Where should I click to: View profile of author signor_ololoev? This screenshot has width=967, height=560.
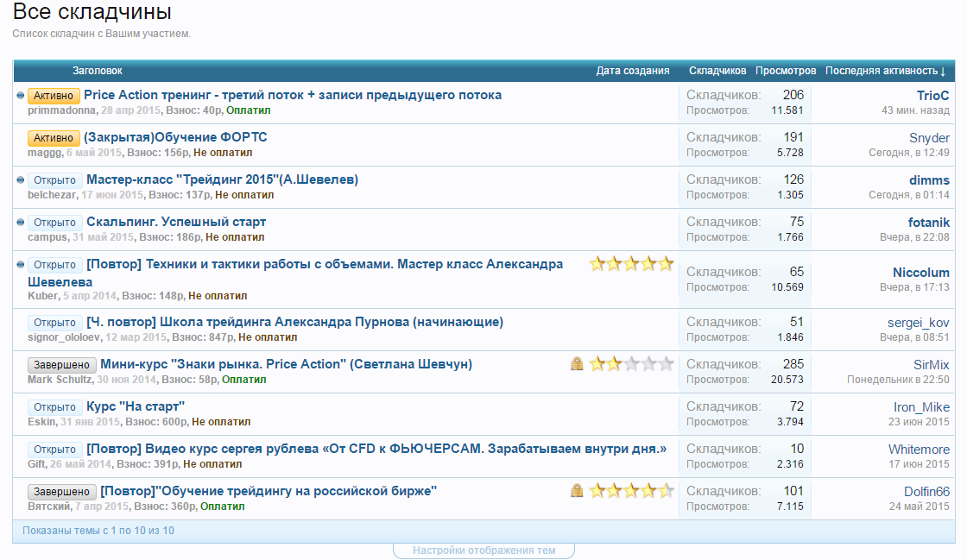coord(64,337)
